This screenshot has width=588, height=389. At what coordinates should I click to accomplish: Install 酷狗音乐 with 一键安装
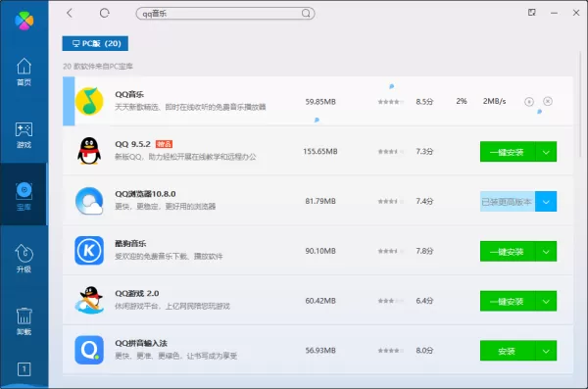click(x=508, y=251)
